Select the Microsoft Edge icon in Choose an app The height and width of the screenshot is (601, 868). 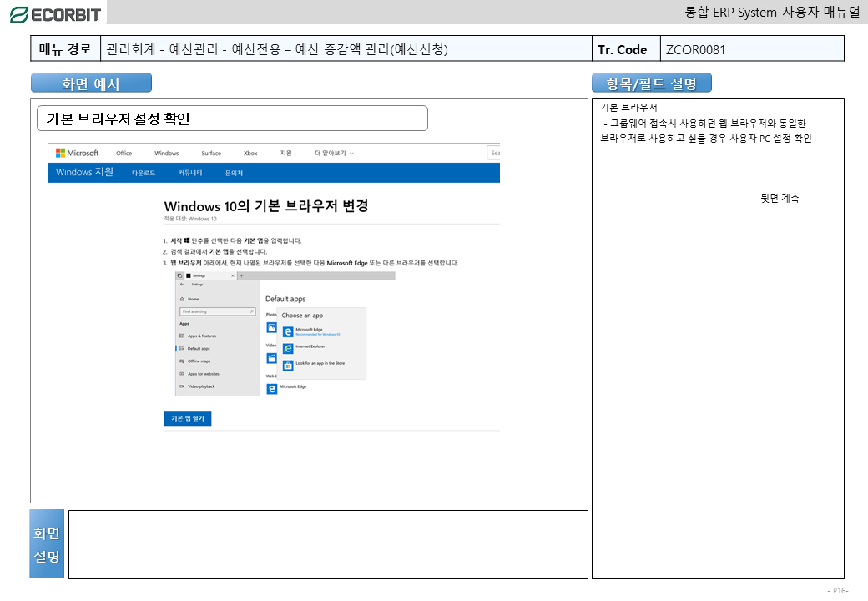pos(288,331)
